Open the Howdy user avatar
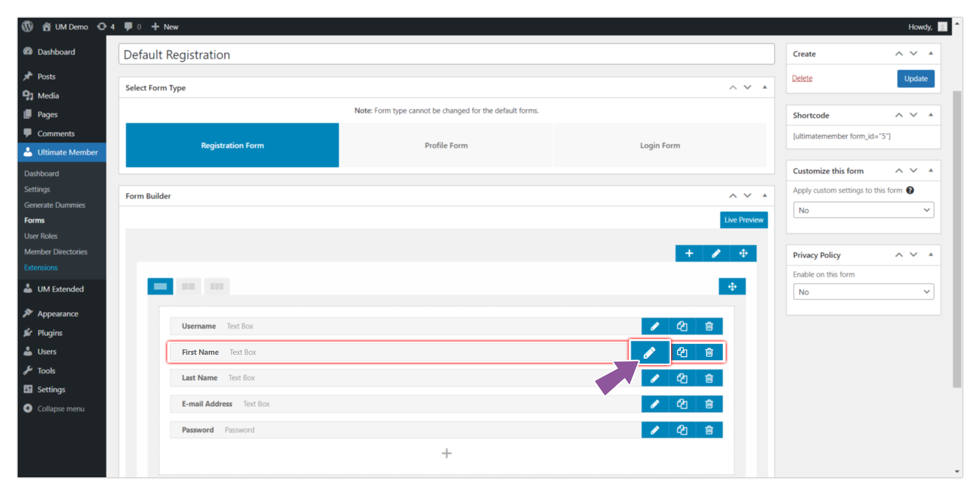The width and height of the screenshot is (980, 495). coord(942,27)
